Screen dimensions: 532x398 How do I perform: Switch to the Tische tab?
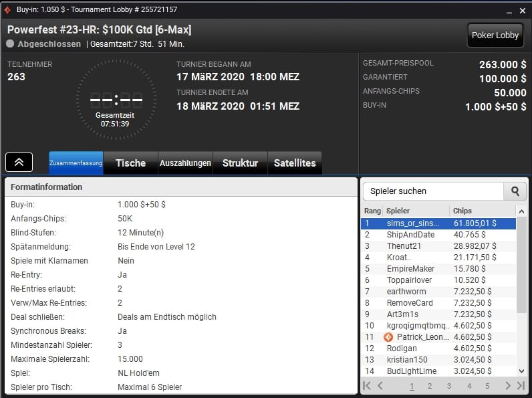pyautogui.click(x=130, y=163)
